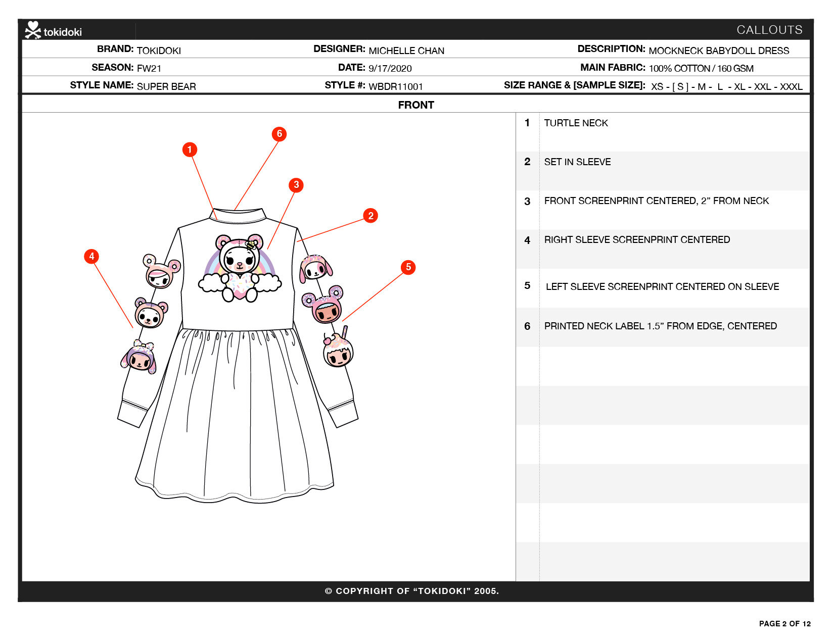Click the 'DESIGNER:' field label
The height and width of the screenshot is (644, 834).
pyautogui.click(x=339, y=49)
